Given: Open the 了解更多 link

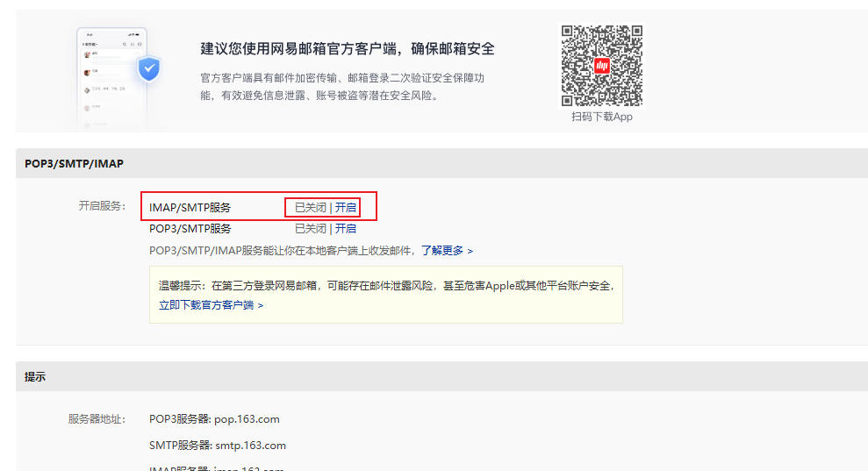Looking at the screenshot, I should tap(446, 250).
